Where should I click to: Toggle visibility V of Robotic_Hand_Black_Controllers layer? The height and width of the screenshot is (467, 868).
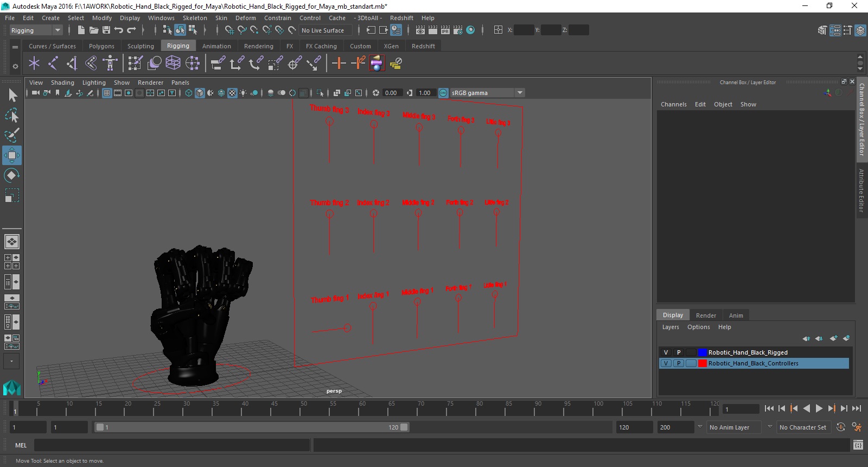(x=666, y=363)
